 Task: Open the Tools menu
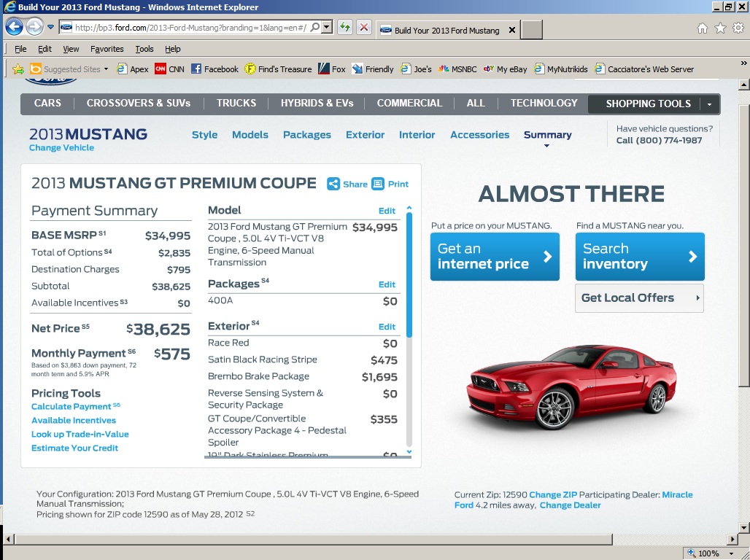click(144, 49)
